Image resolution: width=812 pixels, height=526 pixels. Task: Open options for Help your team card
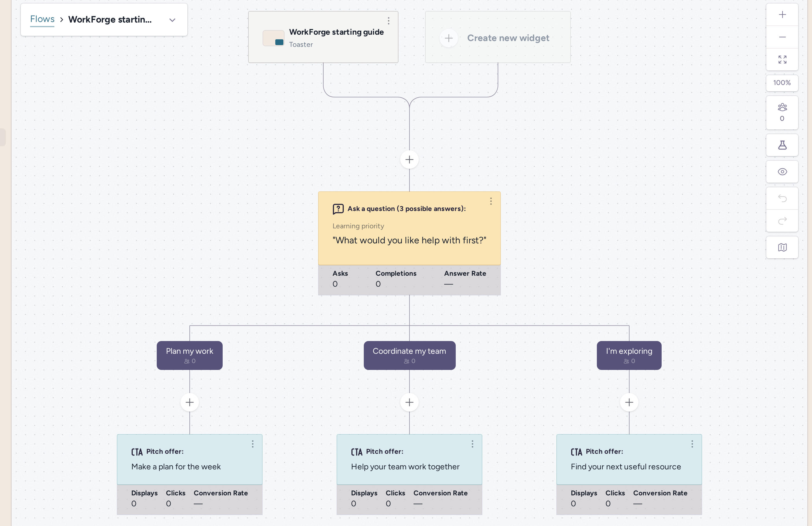(x=472, y=444)
